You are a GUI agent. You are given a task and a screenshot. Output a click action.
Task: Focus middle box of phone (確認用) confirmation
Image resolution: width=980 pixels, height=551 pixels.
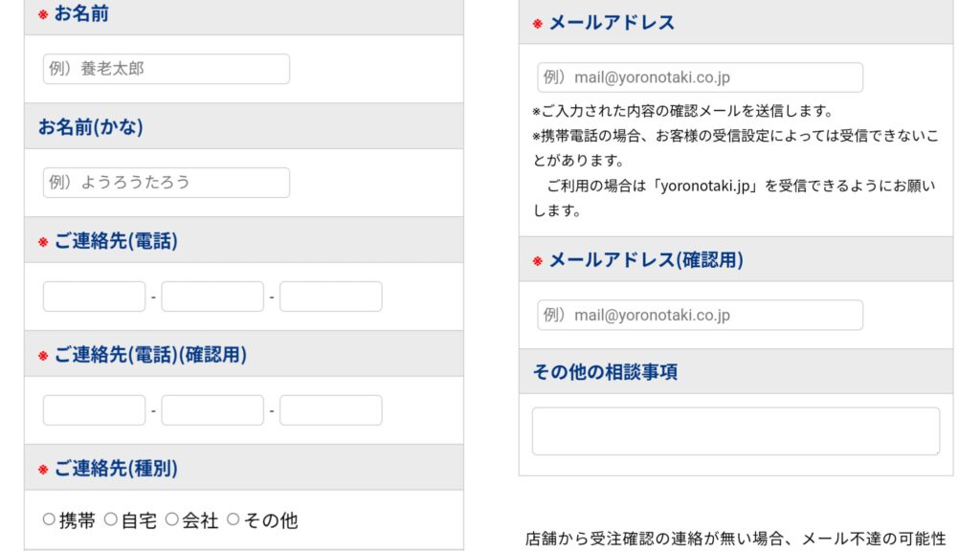click(212, 409)
